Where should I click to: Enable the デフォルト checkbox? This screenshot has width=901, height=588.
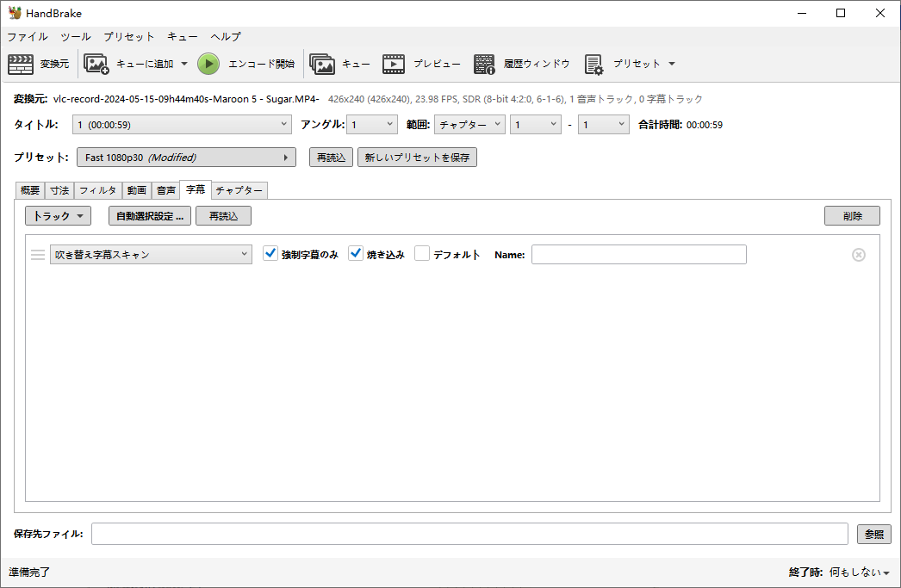tap(422, 254)
